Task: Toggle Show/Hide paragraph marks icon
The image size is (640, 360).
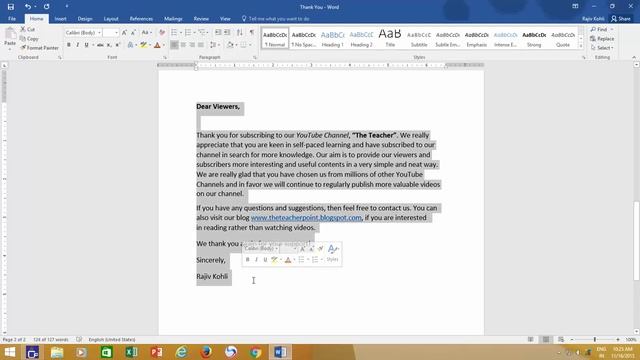Action: (252, 33)
